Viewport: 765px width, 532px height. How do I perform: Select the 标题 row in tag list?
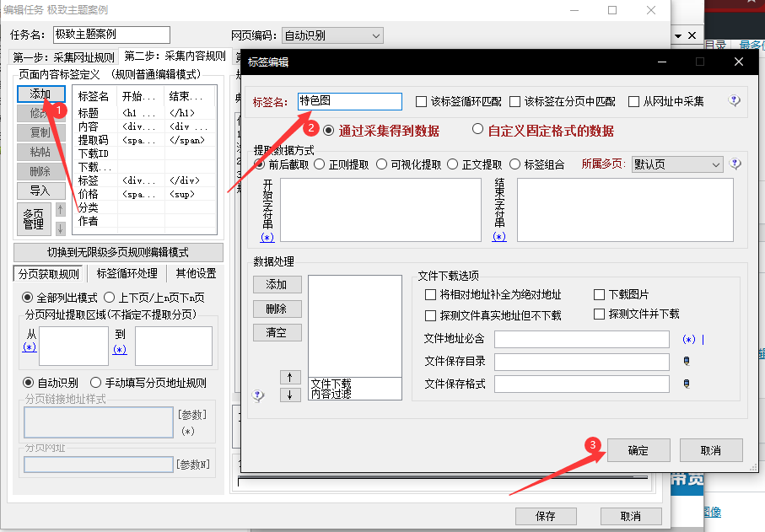(x=144, y=113)
